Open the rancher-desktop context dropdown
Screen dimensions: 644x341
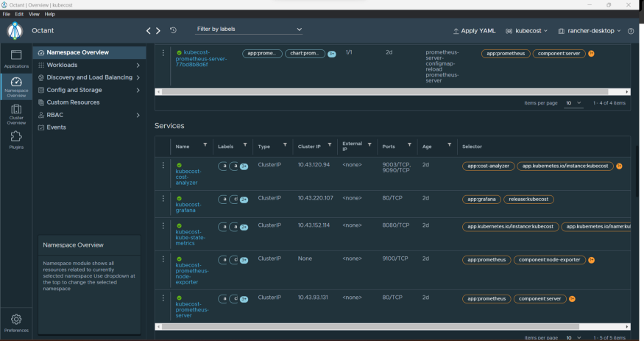point(590,31)
